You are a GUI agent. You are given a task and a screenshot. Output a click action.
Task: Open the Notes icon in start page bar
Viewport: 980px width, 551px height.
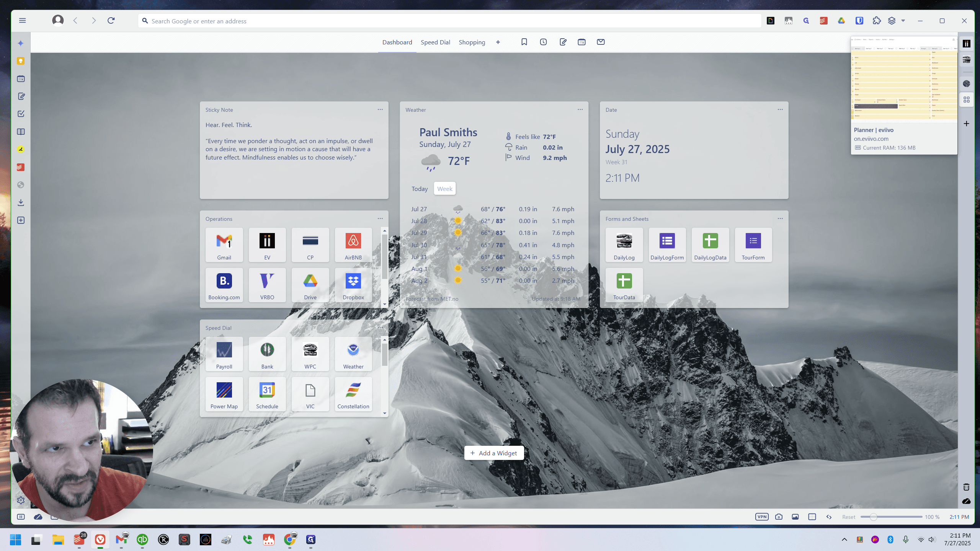point(563,42)
